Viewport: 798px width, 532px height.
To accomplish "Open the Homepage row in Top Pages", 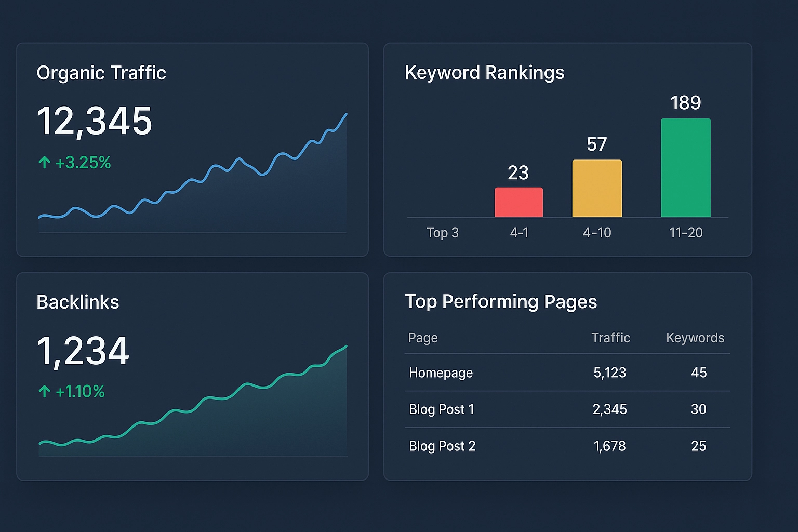I will [x=441, y=373].
